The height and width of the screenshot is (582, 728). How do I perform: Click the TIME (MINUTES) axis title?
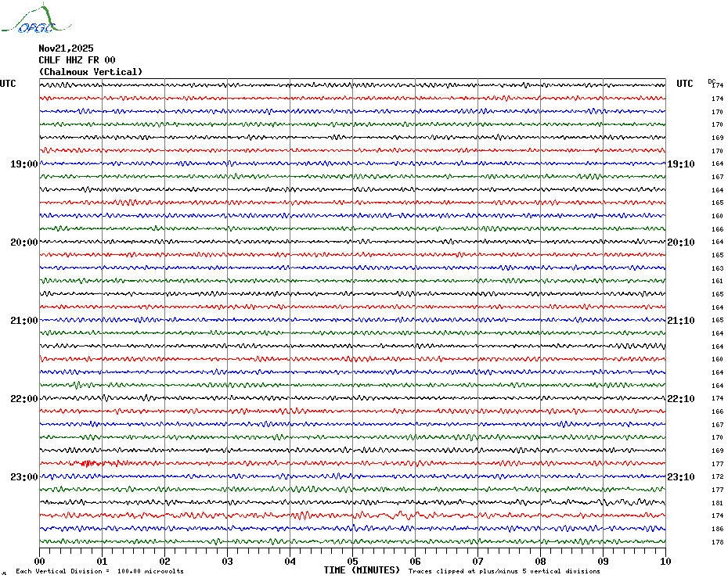(x=362, y=570)
